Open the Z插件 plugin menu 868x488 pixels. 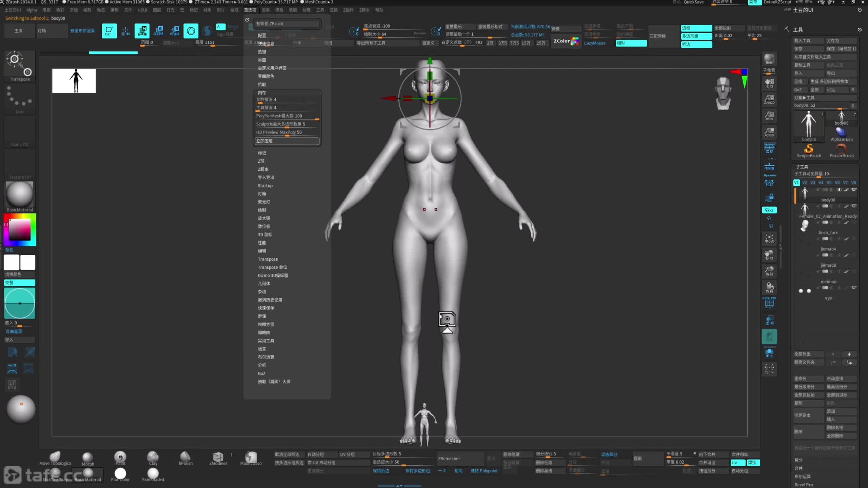point(348,10)
